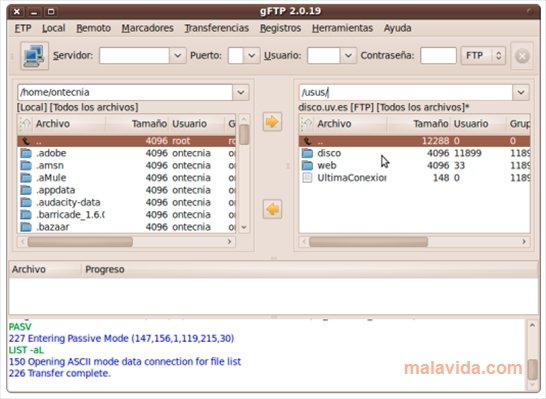Select the .barricade_1.6 folder icon
This screenshot has width=546, height=399.
point(26,215)
